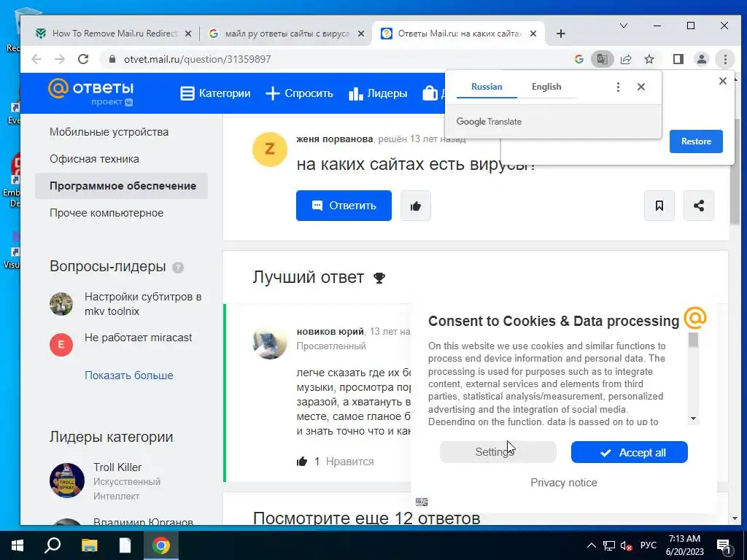Select Russian tab in Translate popup
The height and width of the screenshot is (560, 747).
pos(487,87)
